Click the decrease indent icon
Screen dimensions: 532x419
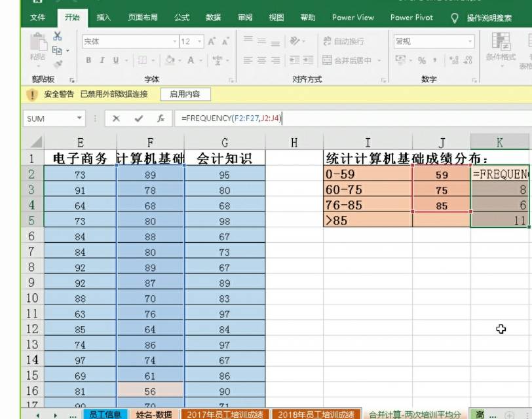[294, 60]
